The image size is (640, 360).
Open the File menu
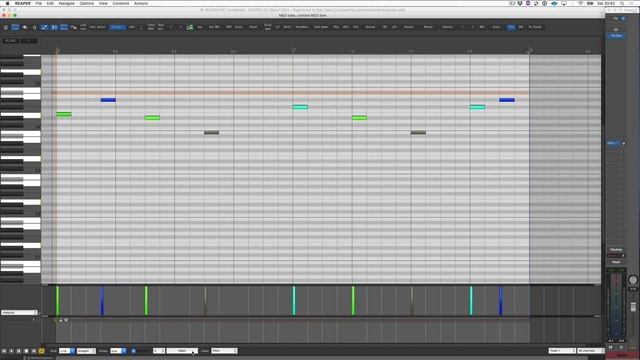[x=38, y=3]
